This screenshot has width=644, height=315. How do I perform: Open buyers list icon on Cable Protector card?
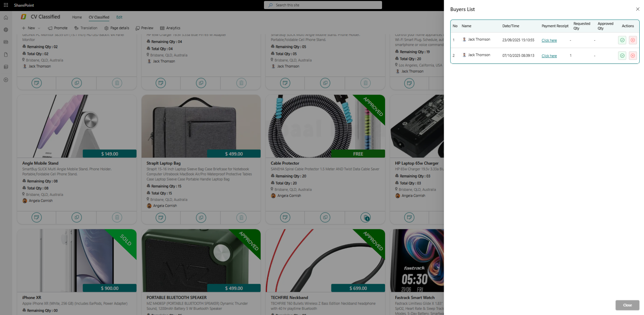(365, 217)
